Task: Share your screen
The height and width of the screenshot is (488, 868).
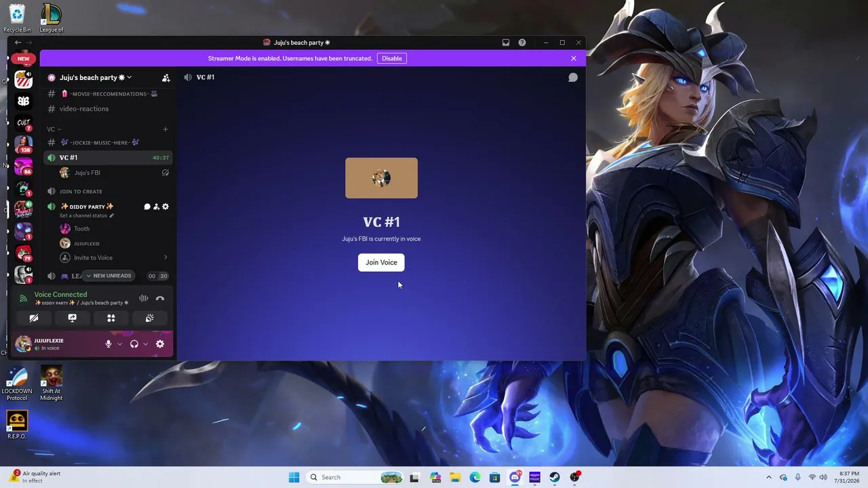Action: pyautogui.click(x=73, y=318)
